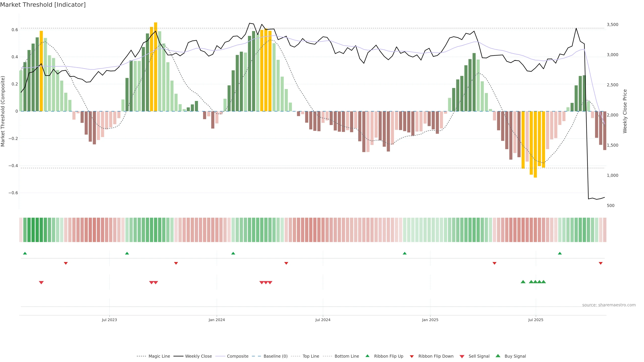The width and height of the screenshot is (644, 362).
Task: Click the Baseline (0) legend entry
Action: (276, 356)
